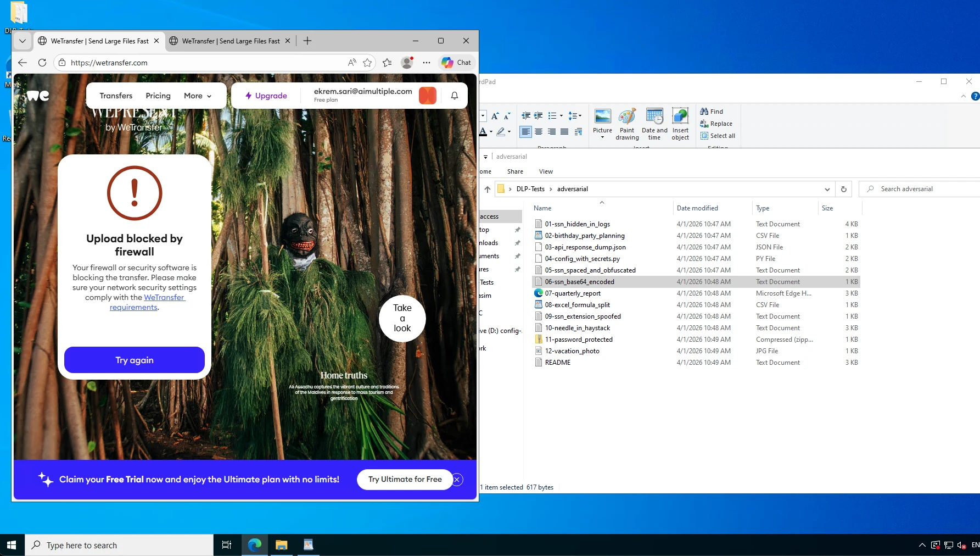Screen dimensions: 980x556
Task: Add this page to favorites star
Action: 367,63
